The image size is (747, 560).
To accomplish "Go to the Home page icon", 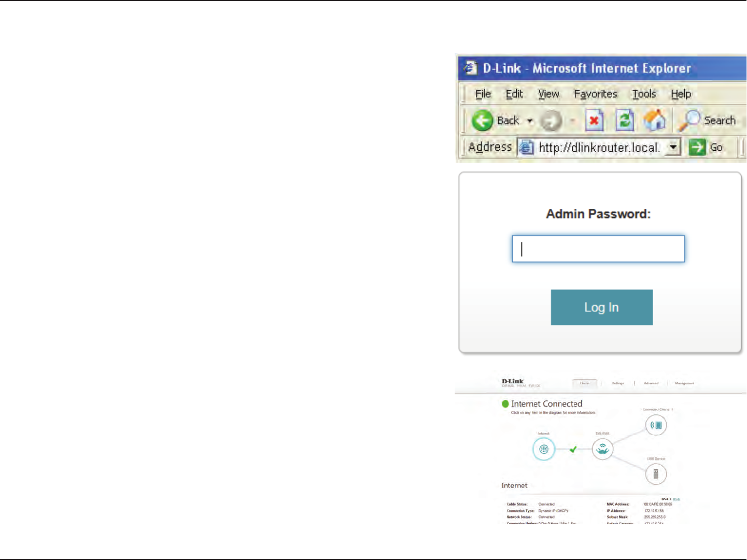I will (655, 120).
